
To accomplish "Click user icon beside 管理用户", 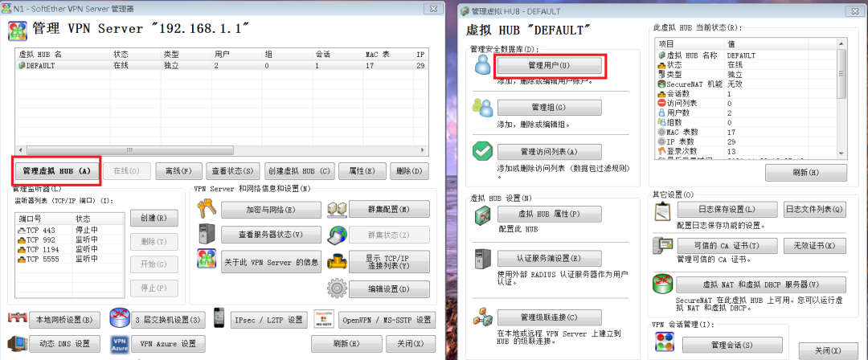I will tap(483, 65).
